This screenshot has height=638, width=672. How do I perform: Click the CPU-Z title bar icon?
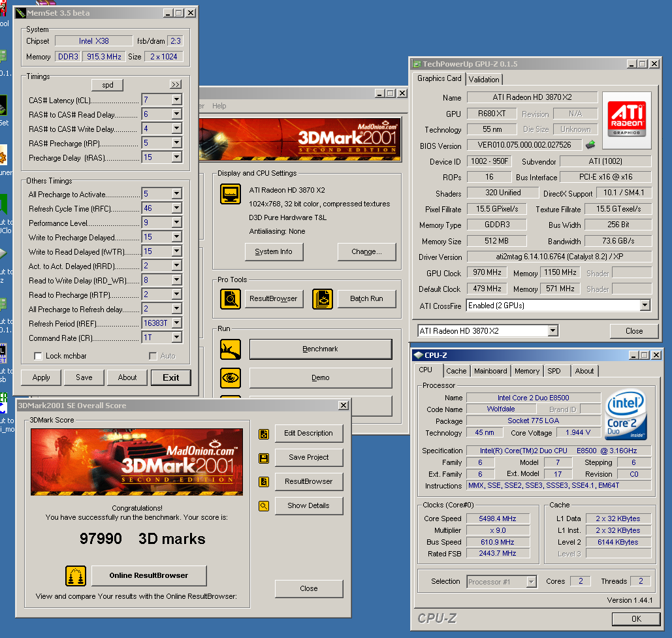[418, 355]
